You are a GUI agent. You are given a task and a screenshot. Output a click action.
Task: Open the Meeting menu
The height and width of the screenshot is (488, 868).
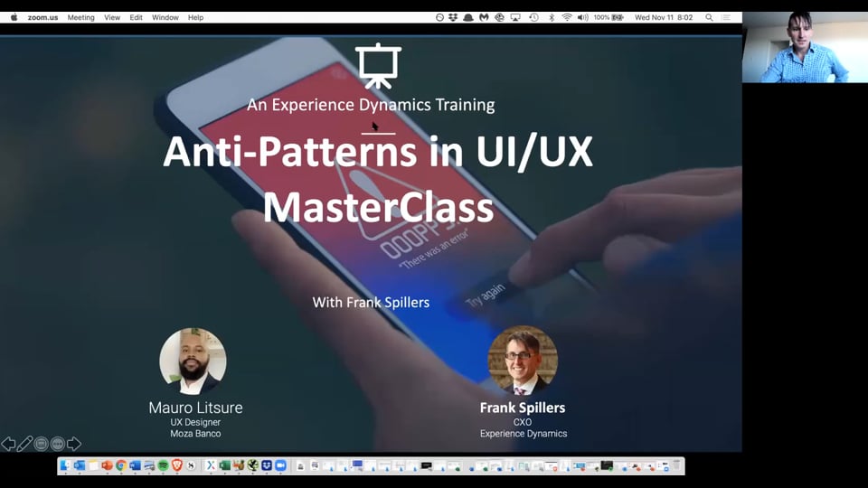80,17
